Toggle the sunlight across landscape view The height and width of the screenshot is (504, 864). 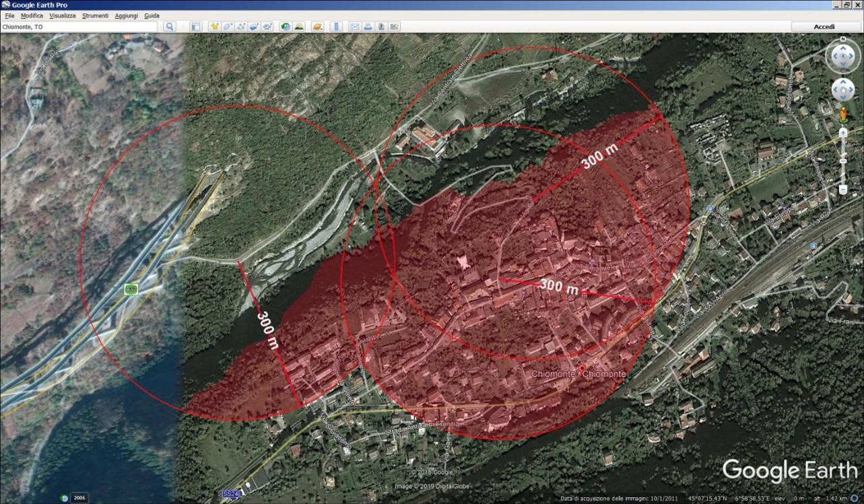click(299, 27)
